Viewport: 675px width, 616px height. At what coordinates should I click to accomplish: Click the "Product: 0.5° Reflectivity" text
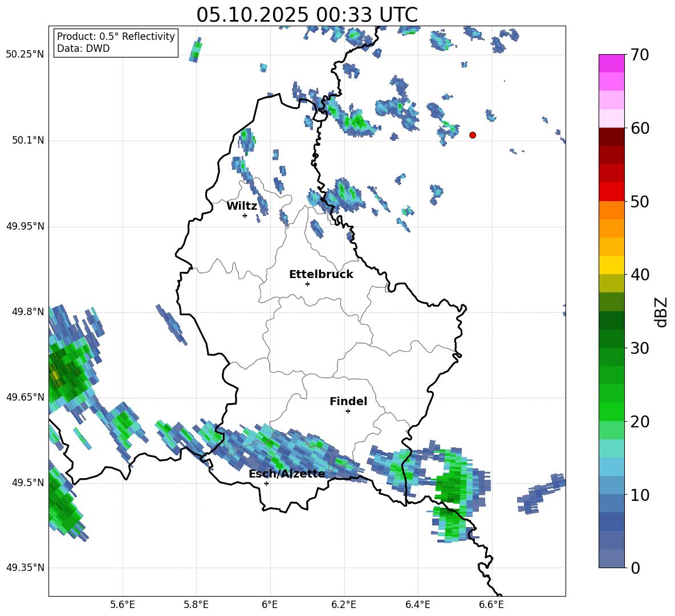click(x=116, y=36)
